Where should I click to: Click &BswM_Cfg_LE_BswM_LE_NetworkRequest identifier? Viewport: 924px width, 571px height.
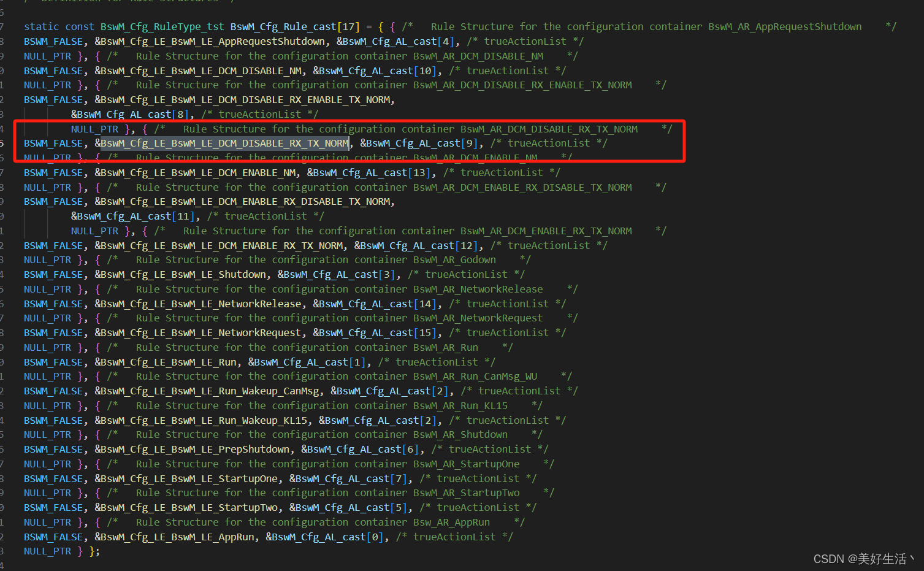(x=198, y=332)
